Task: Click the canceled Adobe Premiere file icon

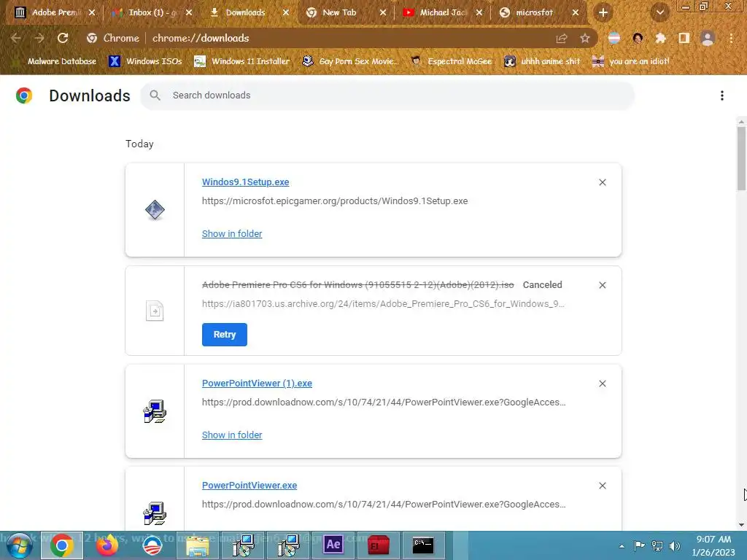Action: 155,311
